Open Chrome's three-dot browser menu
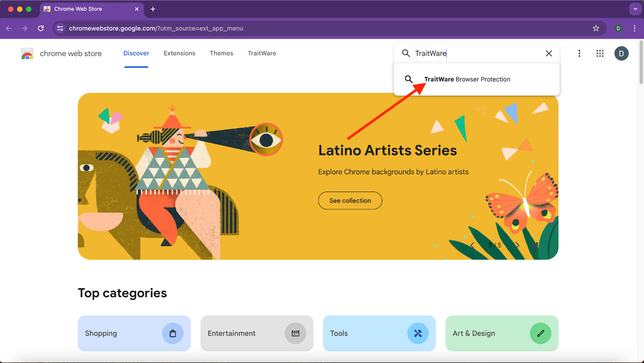This screenshot has width=644, height=363. pos(634,28)
